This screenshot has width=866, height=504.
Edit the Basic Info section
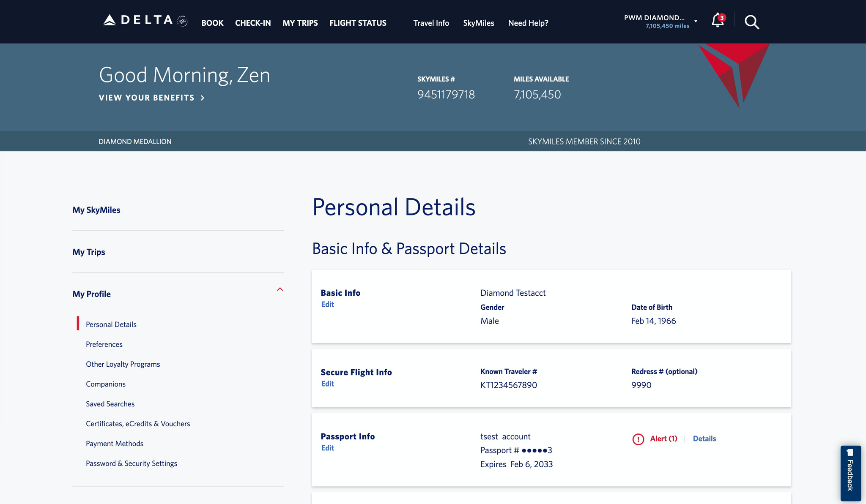[327, 304]
